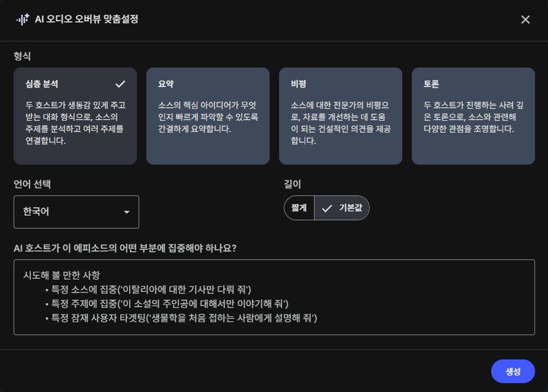Set length to 짧게
548x392 pixels.
pyautogui.click(x=299, y=208)
